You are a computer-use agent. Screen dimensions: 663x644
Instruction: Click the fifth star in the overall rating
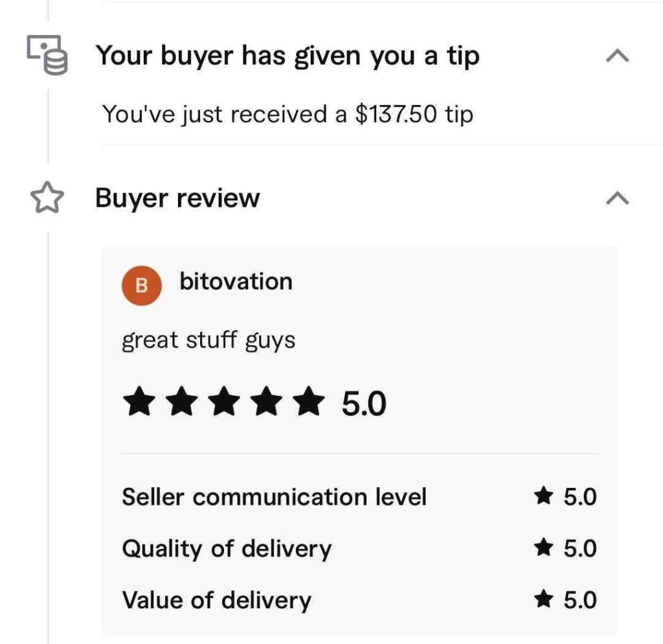[309, 403]
